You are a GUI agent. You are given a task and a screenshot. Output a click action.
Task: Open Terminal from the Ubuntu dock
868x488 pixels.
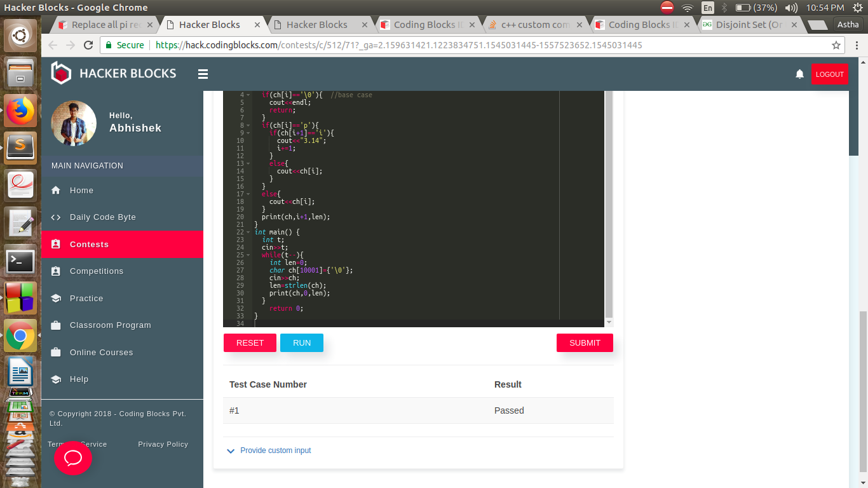(x=20, y=261)
